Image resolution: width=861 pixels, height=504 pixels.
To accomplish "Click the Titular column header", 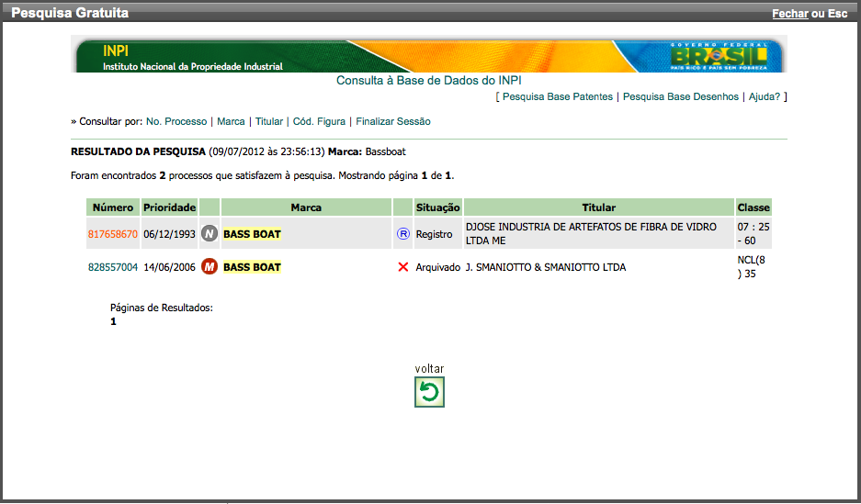I will [x=599, y=207].
